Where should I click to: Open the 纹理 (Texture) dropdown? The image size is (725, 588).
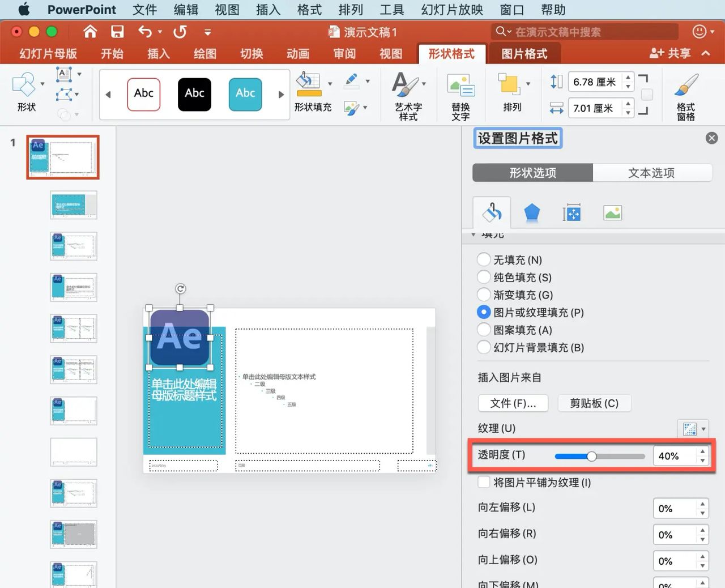tap(693, 429)
